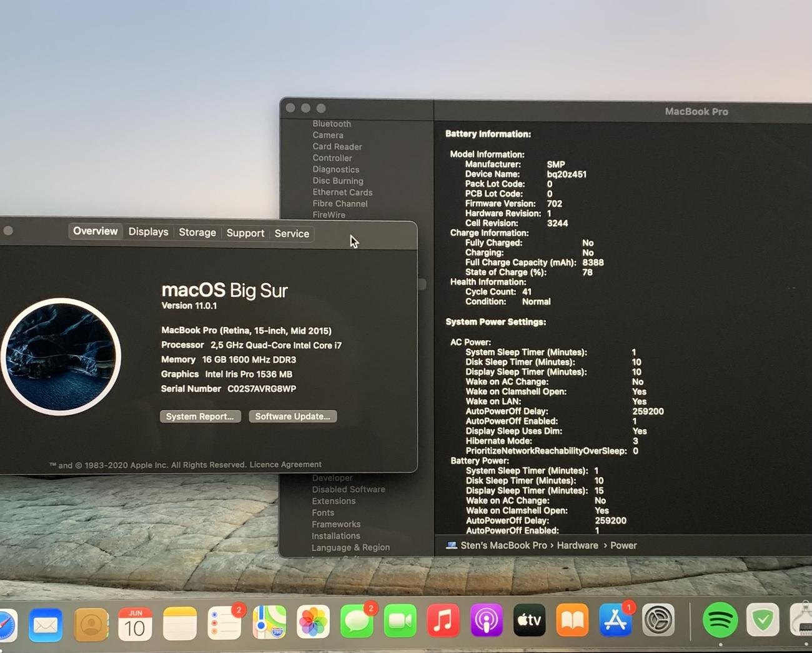The width and height of the screenshot is (812, 653).
Task: Click the macOS Big Sur artwork
Action: (x=61, y=357)
